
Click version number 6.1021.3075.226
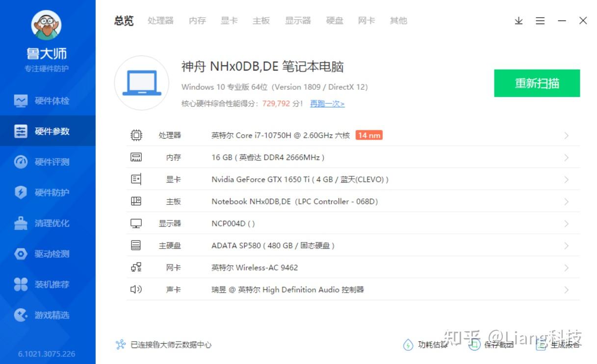coord(47,354)
